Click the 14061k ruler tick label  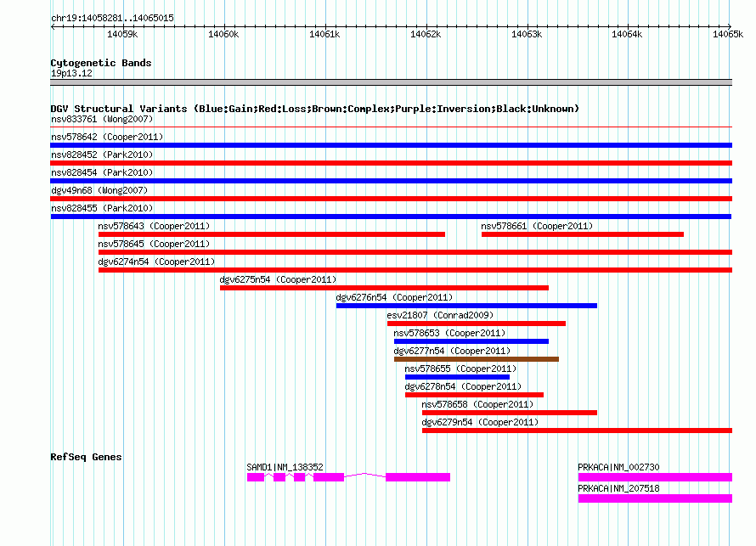[324, 34]
